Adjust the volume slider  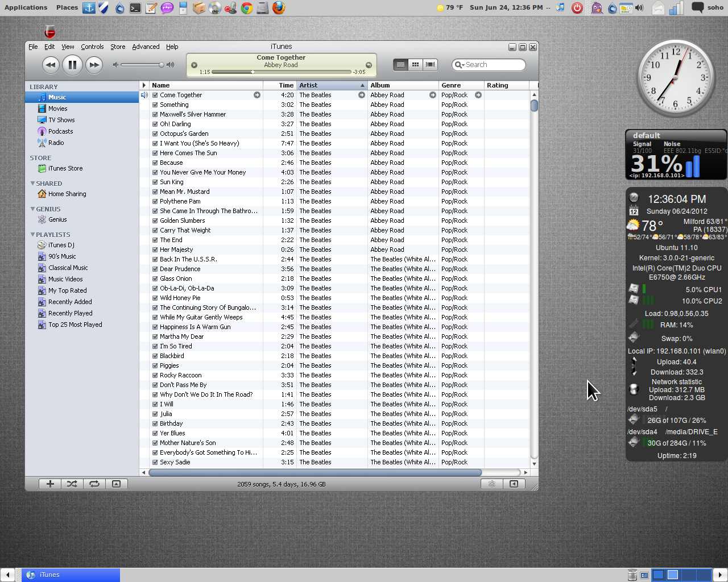click(143, 65)
